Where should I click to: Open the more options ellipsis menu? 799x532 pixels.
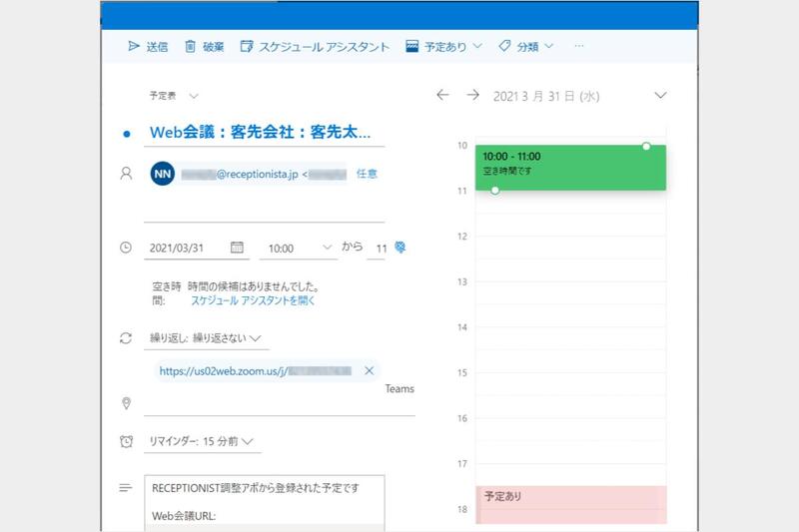(579, 46)
